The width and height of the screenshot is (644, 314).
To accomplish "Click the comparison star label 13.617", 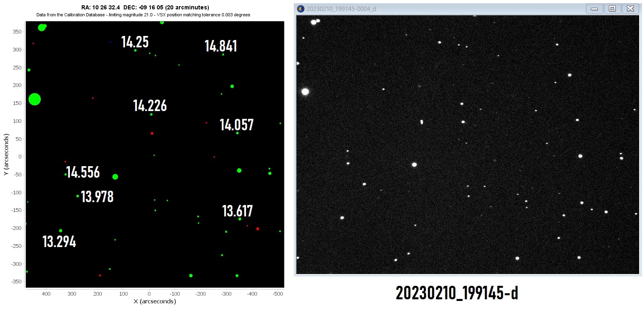I will click(x=237, y=211).
